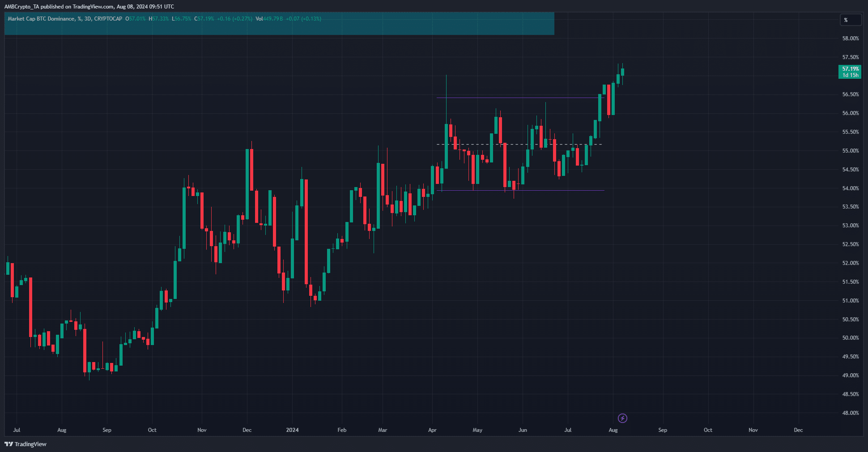868x452 pixels.
Task: Click the 52.50% price axis label
Action: pos(850,244)
